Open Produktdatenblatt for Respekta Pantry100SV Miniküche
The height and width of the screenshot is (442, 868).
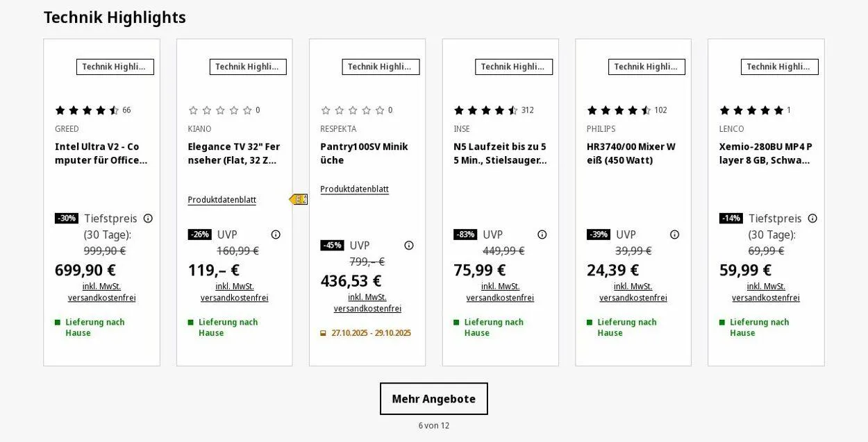354,189
